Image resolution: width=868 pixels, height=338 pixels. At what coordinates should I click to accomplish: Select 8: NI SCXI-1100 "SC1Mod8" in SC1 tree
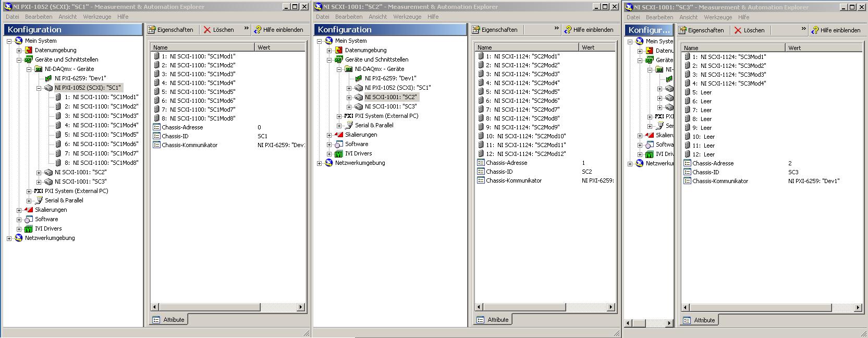click(x=101, y=163)
